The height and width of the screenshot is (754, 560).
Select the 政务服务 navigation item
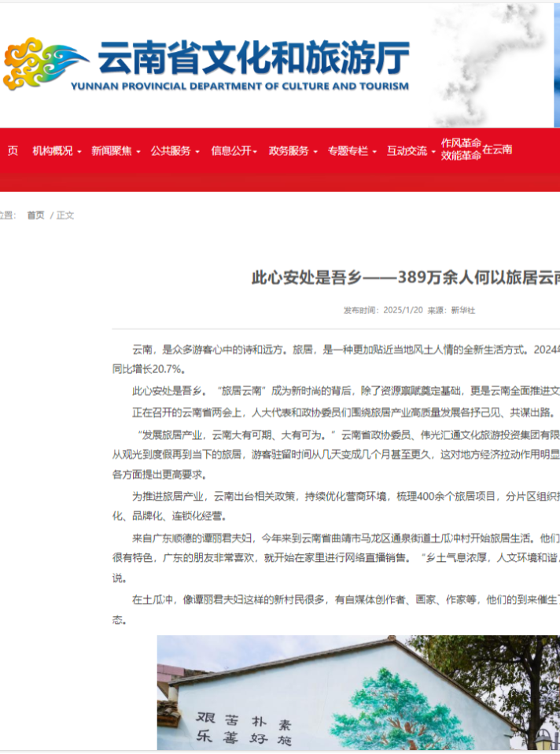tap(293, 150)
